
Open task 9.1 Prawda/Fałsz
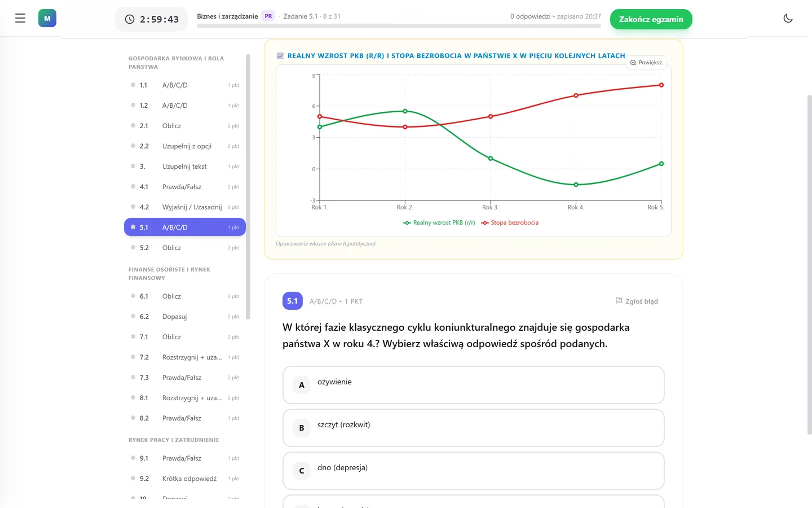(x=185, y=458)
